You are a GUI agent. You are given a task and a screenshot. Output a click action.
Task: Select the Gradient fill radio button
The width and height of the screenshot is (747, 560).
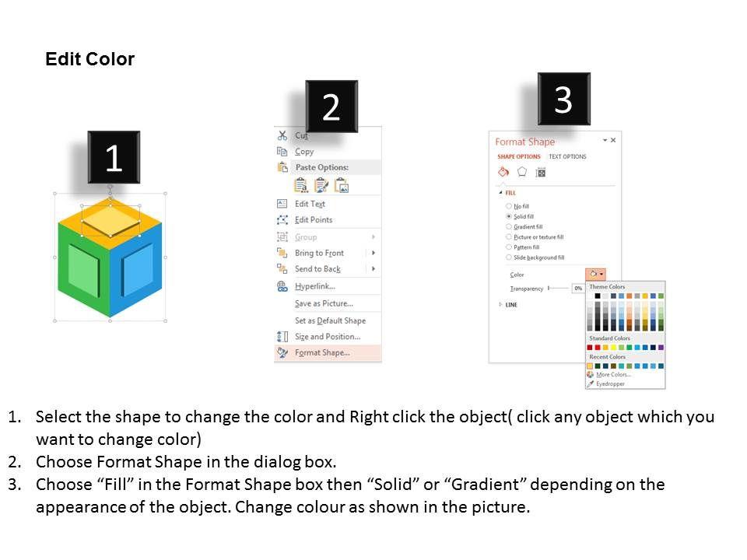[x=509, y=226]
